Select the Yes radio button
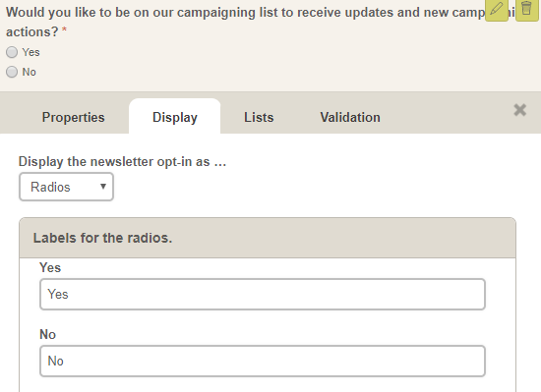The height and width of the screenshot is (392, 541). (12, 52)
